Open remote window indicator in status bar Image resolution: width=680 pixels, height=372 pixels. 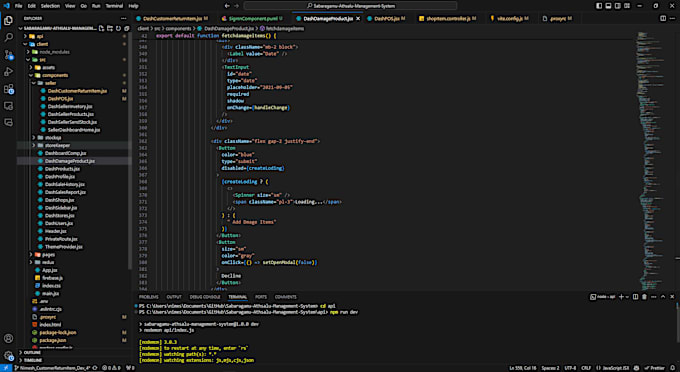point(5,368)
